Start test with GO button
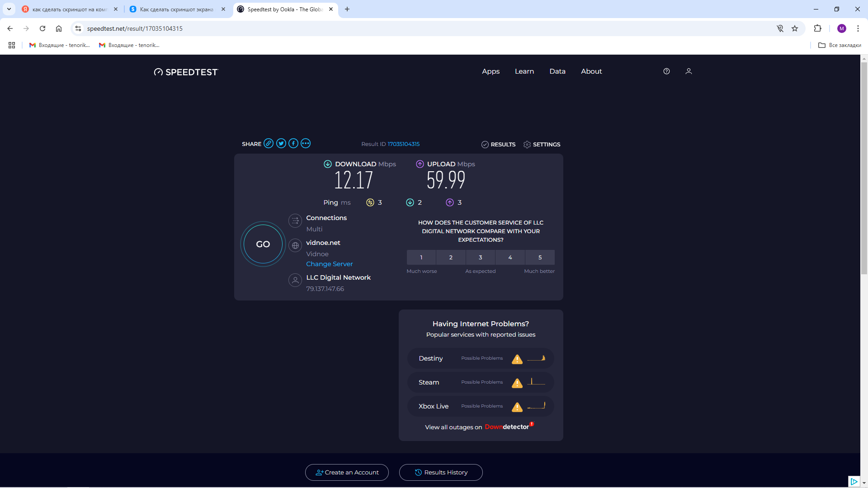The height and width of the screenshot is (488, 868). (263, 244)
